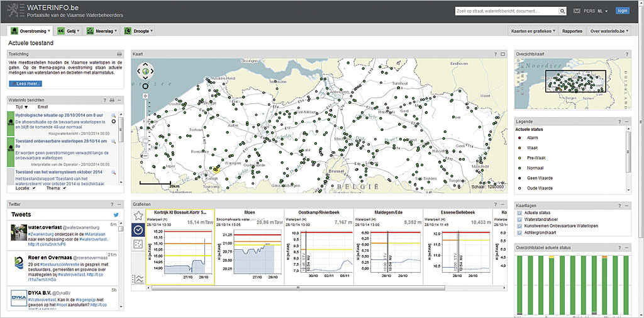The width and height of the screenshot is (644, 318).
Task: Print the Toelichting panel
Action: click(x=119, y=55)
